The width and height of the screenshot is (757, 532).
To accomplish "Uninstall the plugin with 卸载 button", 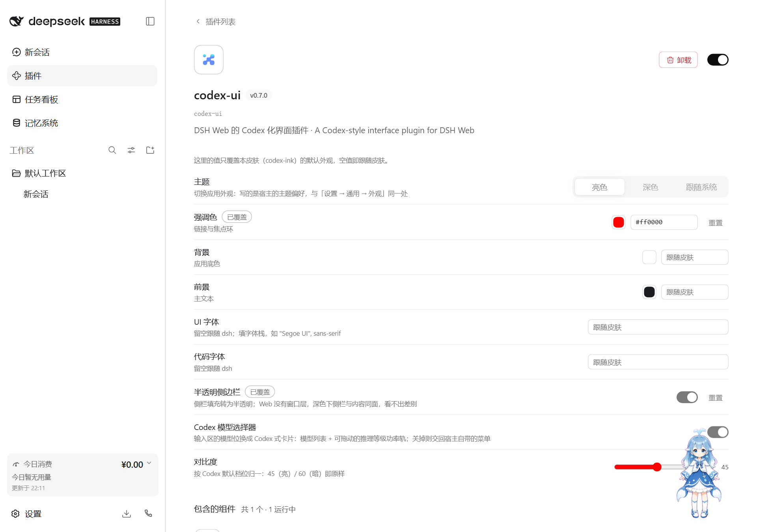I will (678, 60).
